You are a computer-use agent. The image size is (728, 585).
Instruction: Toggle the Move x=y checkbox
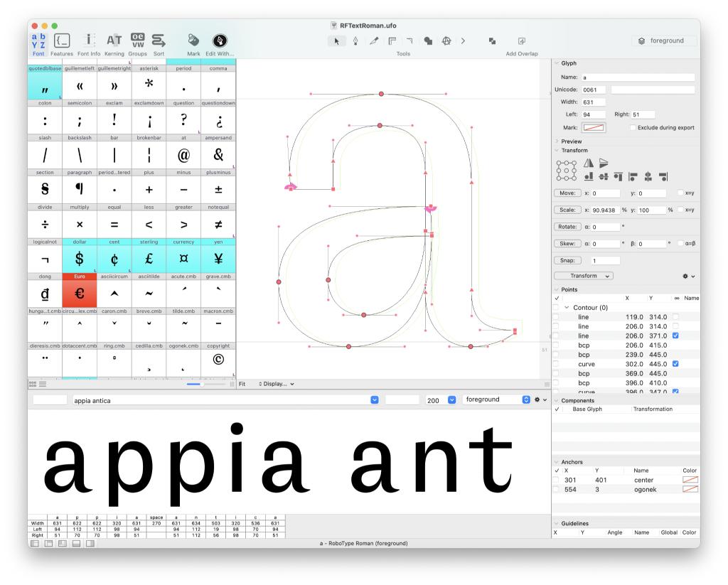(x=680, y=193)
